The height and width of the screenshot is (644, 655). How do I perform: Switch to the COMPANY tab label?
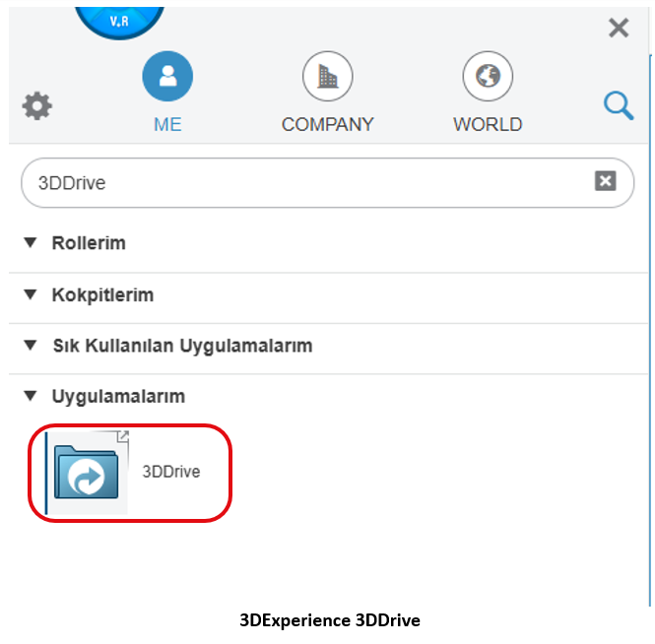(327, 125)
